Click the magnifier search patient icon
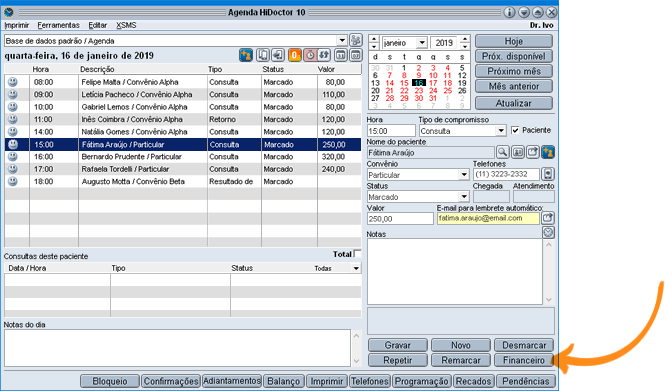665x391 pixels. click(503, 152)
